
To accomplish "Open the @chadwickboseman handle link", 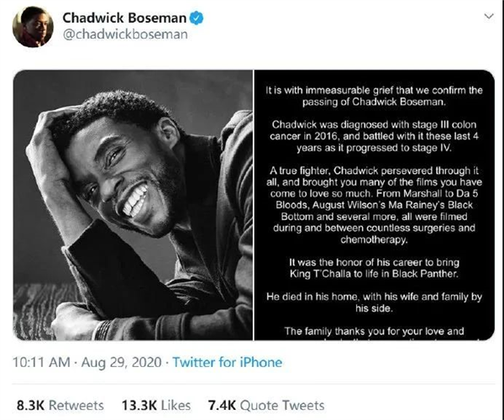I will [x=125, y=34].
